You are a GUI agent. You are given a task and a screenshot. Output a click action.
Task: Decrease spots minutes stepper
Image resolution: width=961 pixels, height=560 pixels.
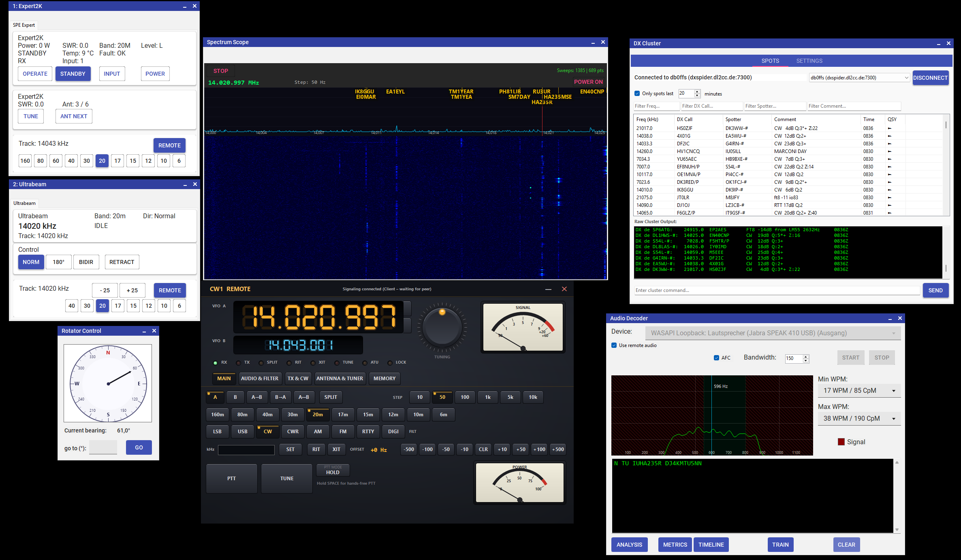pyautogui.click(x=697, y=96)
